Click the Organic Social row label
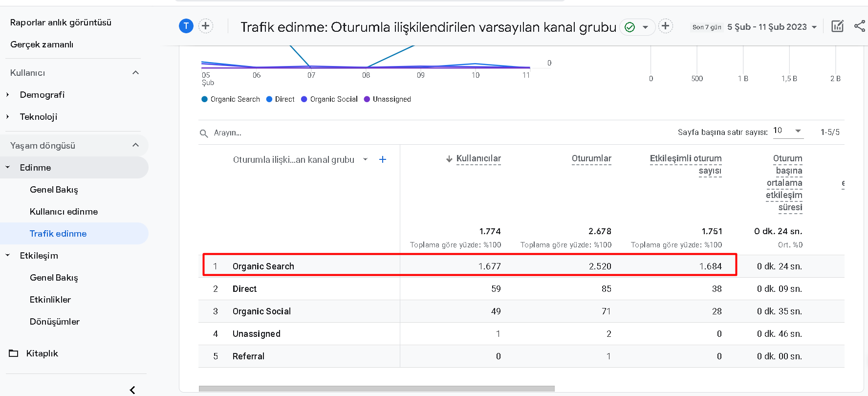 (261, 311)
